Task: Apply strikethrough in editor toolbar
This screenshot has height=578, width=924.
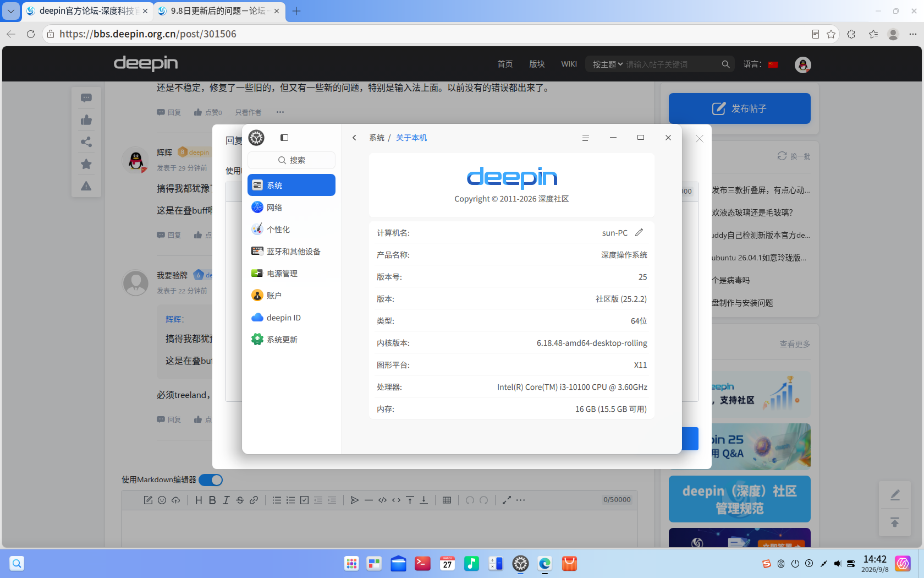Action: coord(240,500)
